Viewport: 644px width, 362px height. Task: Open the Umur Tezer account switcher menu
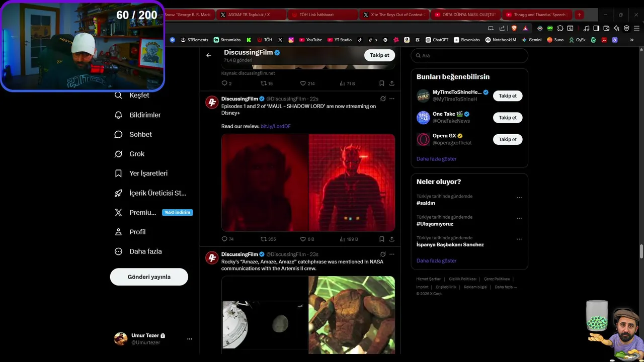pyautogui.click(x=153, y=339)
